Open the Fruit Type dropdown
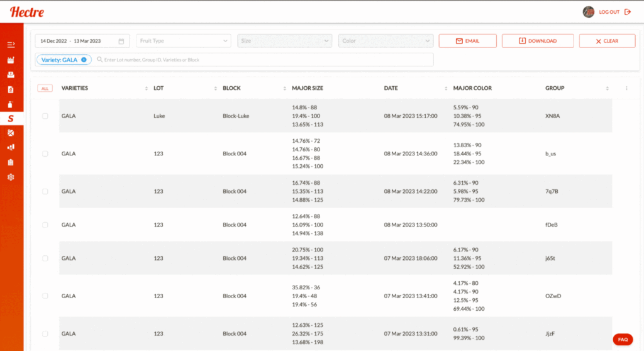 184,41
